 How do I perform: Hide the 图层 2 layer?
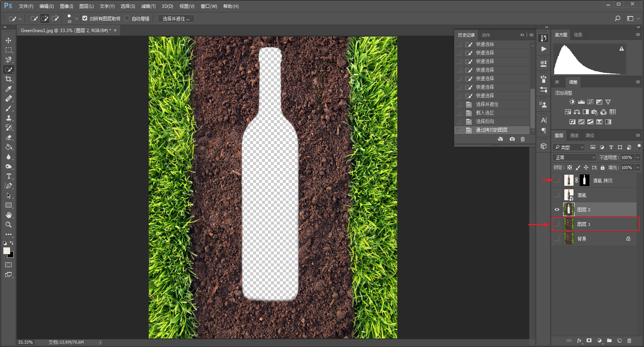557,210
